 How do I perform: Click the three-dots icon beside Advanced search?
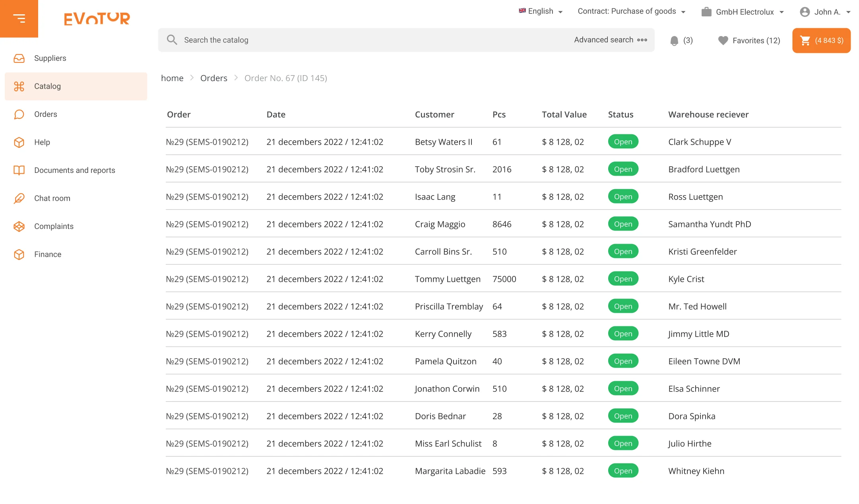(642, 40)
